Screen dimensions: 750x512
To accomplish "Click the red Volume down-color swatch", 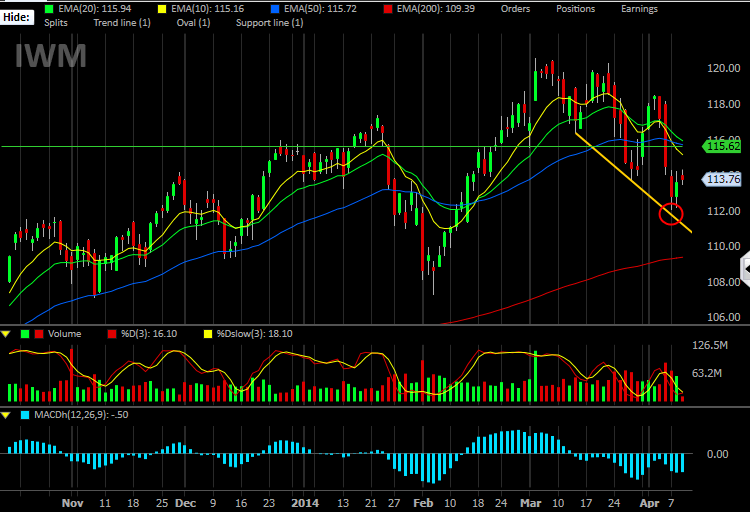I will [x=39, y=334].
